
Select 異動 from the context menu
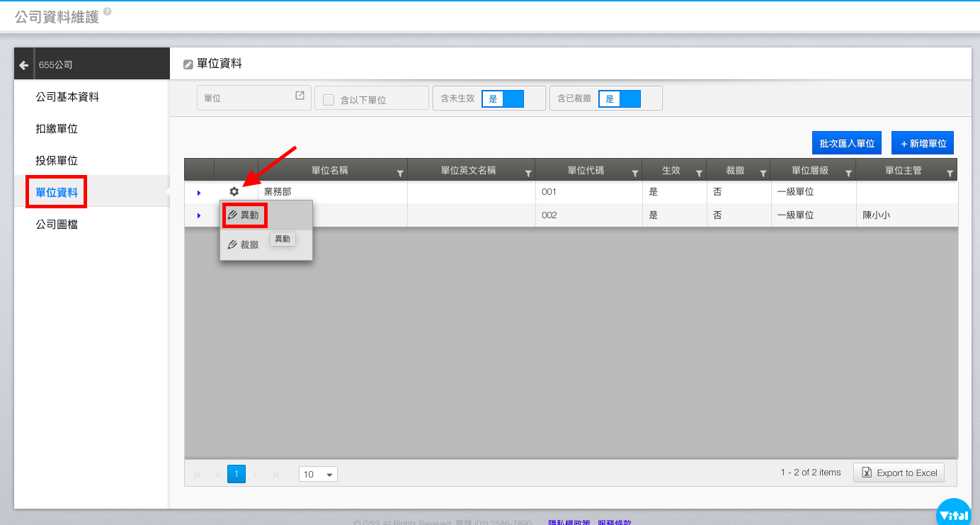(245, 215)
